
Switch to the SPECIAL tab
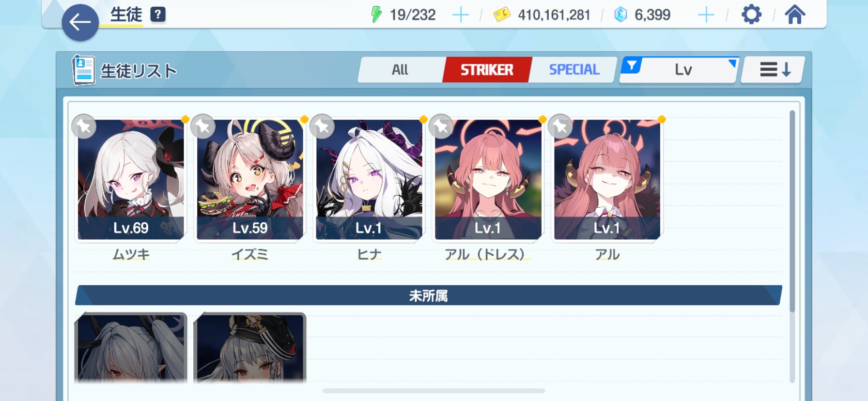(x=574, y=70)
